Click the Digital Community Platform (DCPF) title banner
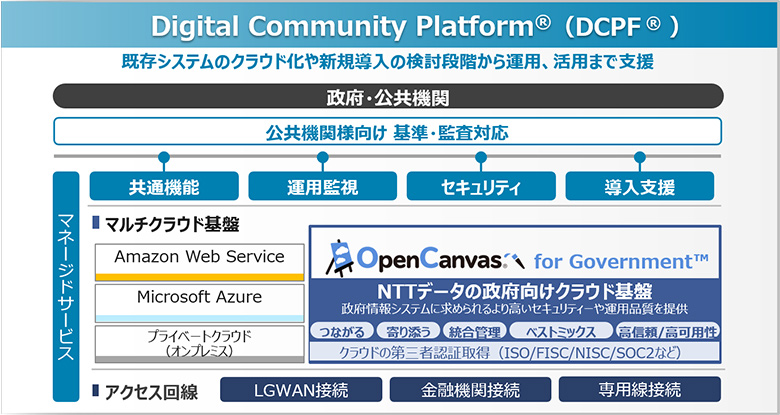The width and height of the screenshot is (780, 415). click(390, 25)
